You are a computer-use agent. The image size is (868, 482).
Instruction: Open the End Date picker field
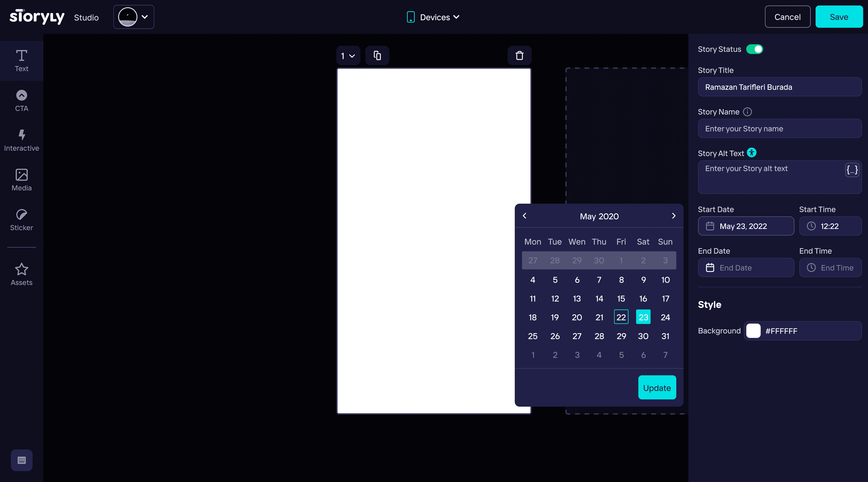746,268
